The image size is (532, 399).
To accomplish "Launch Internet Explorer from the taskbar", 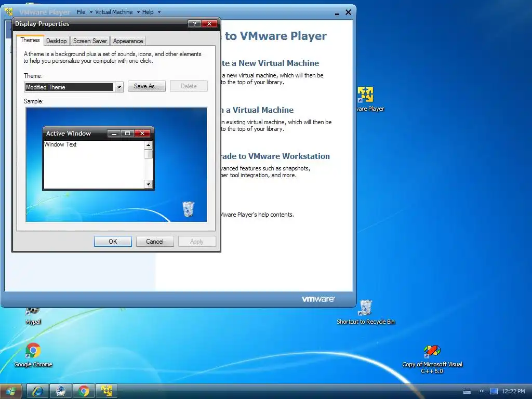I will click(x=37, y=391).
